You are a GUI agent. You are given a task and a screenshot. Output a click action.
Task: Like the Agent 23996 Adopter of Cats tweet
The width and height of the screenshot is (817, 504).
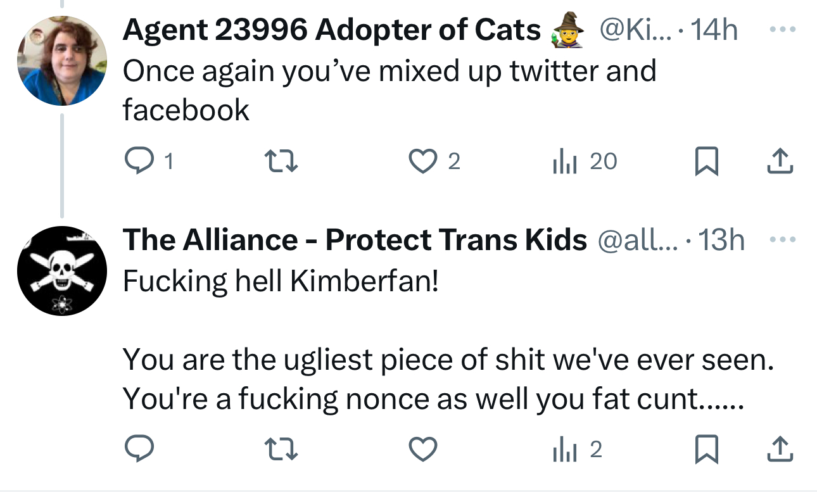click(x=425, y=162)
